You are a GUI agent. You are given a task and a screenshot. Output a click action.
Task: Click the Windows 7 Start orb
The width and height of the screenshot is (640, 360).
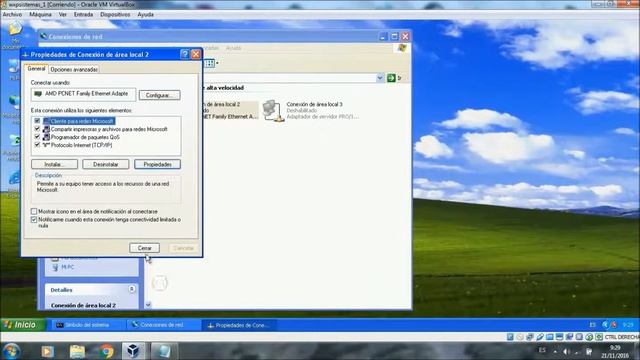pos(11,351)
